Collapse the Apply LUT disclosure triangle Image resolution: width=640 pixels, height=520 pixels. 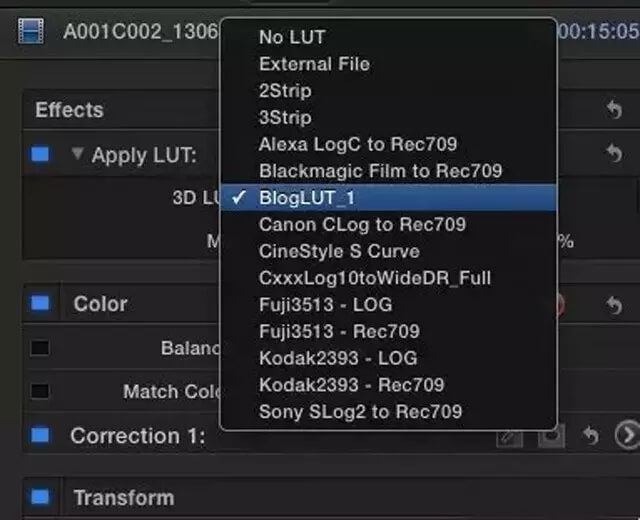[77, 155]
